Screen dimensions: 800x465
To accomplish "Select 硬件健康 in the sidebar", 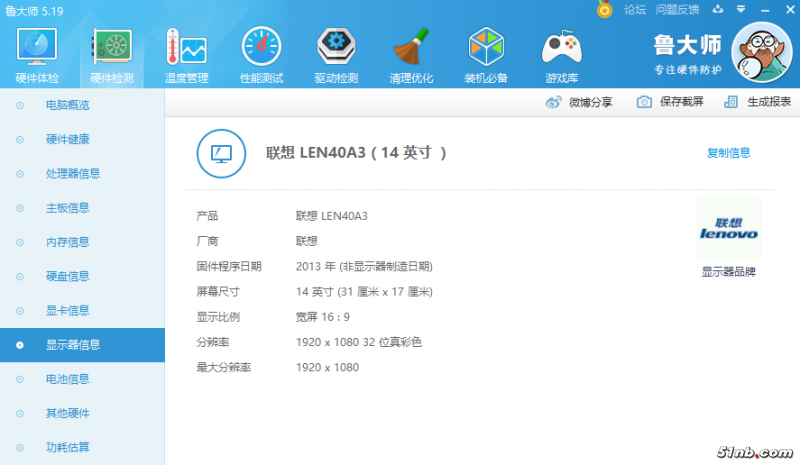I will [x=67, y=139].
